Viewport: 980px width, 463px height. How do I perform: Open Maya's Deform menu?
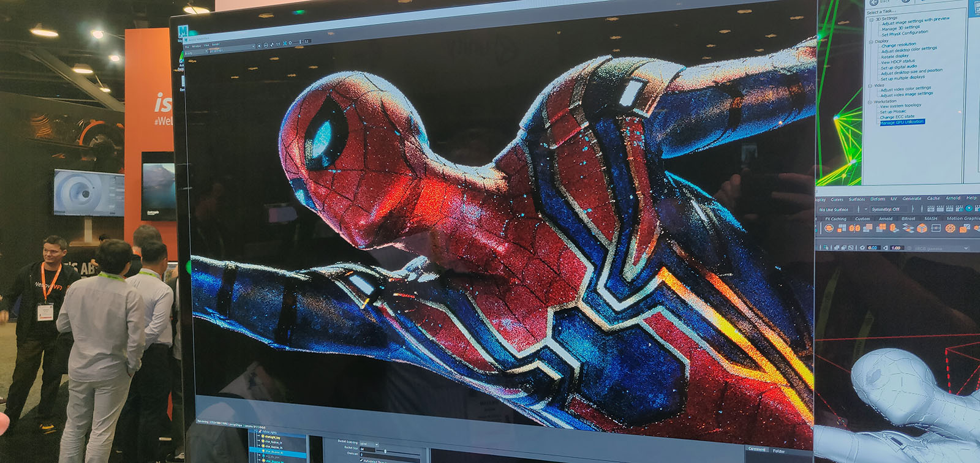(878, 199)
